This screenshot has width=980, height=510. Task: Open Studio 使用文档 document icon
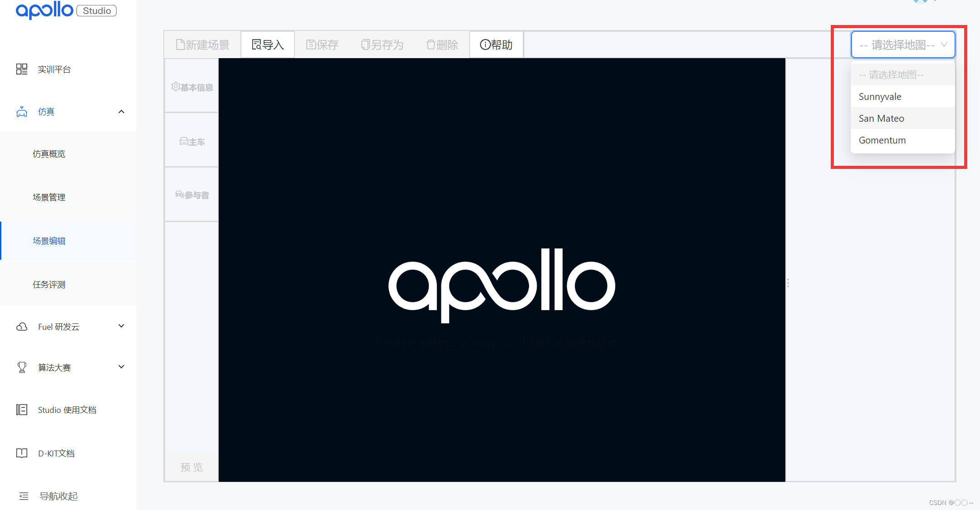coord(22,410)
